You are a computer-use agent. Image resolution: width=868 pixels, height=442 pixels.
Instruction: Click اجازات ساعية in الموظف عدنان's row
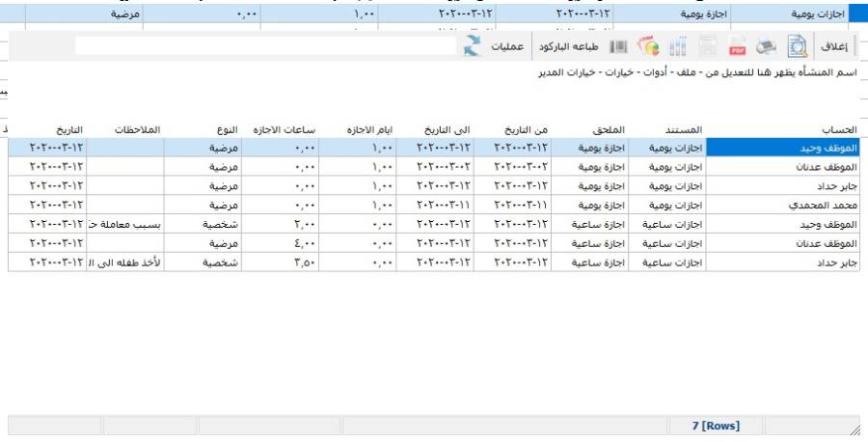point(667,244)
